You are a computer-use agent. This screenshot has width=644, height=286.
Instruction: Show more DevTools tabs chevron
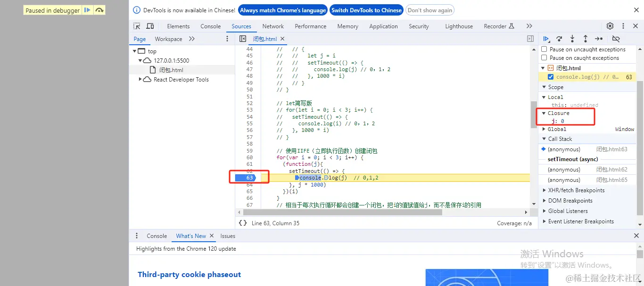tap(529, 26)
